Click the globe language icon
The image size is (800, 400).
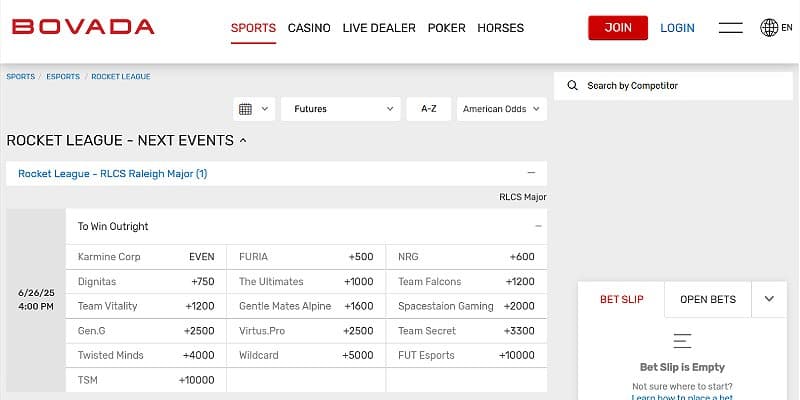coord(769,28)
